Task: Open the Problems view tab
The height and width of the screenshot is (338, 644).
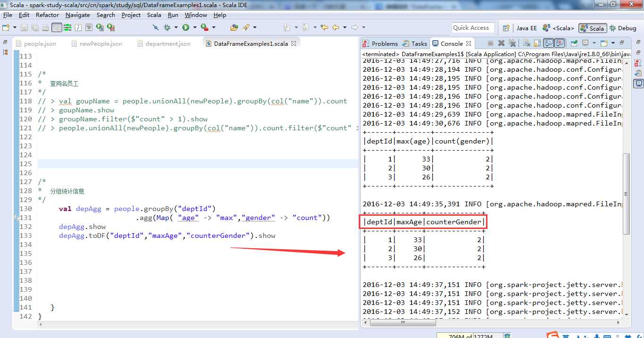Action: coord(380,43)
